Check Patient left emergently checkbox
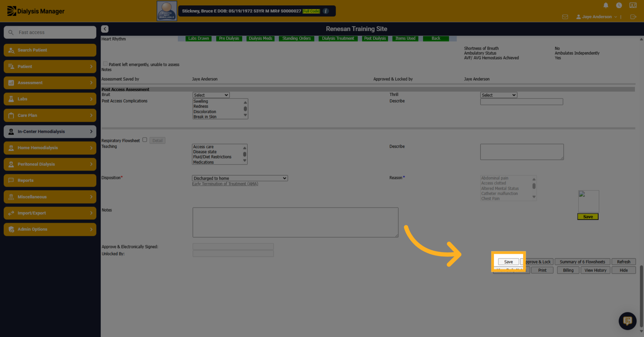Screen dimensions: 644x337 pos(105,64)
